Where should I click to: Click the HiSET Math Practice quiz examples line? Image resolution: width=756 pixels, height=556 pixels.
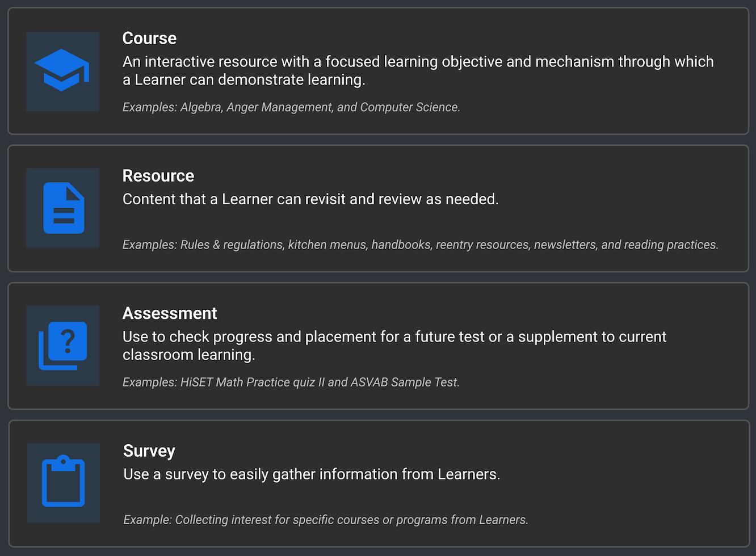click(291, 382)
